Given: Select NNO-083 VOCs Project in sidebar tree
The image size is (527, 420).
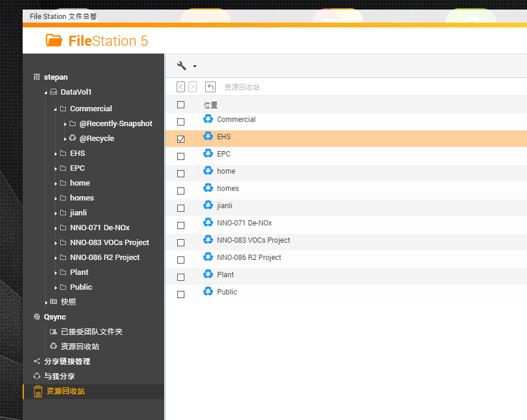Looking at the screenshot, I should (x=109, y=243).
